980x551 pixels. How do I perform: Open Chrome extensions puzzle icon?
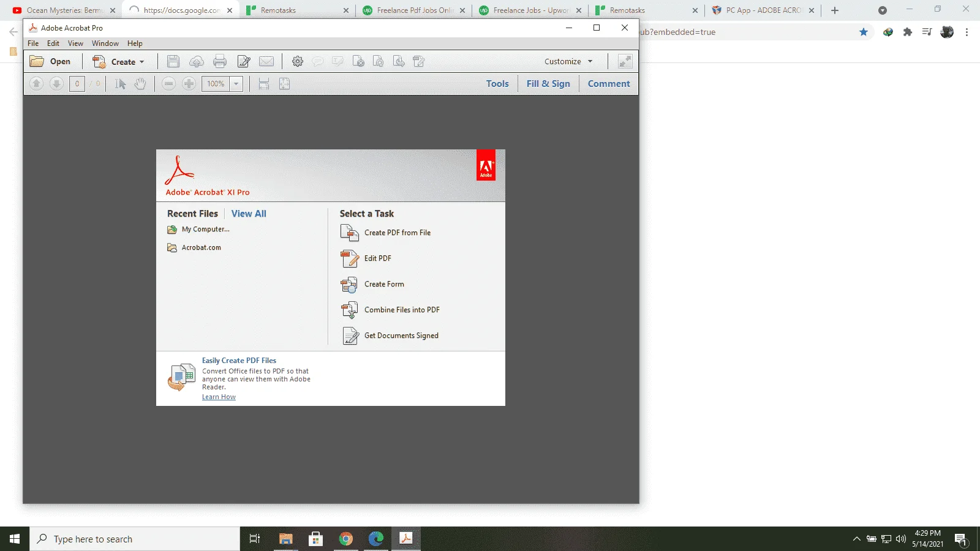pyautogui.click(x=908, y=32)
